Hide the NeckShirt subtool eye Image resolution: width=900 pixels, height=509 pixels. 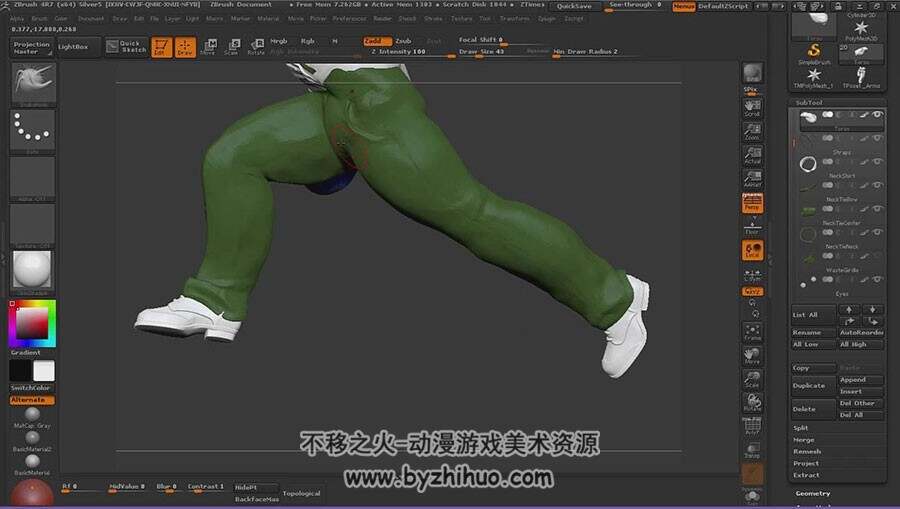[877, 162]
